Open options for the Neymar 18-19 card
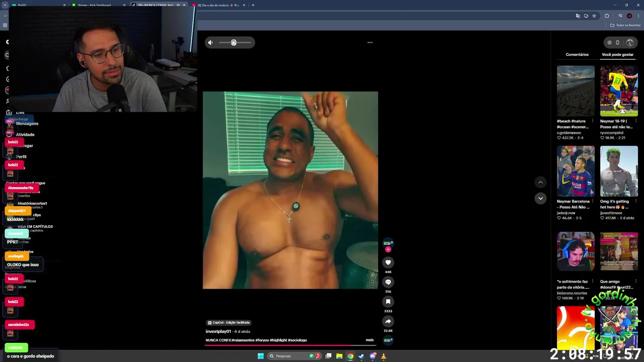Screen dimensions: 644x362 635,121
